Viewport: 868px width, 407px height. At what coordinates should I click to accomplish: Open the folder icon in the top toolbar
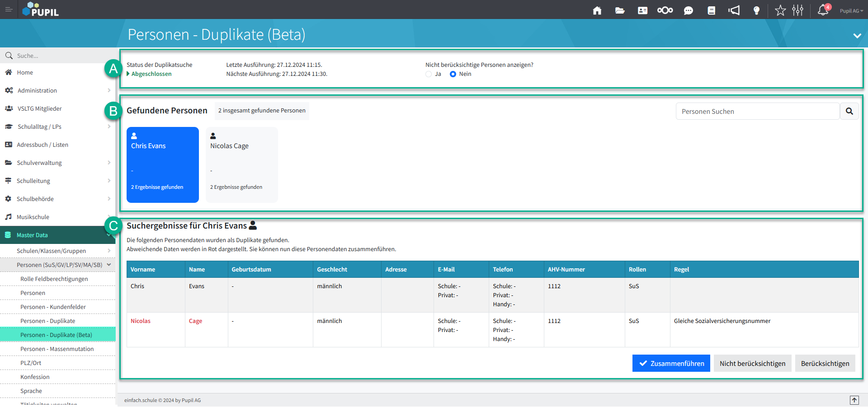[620, 10]
